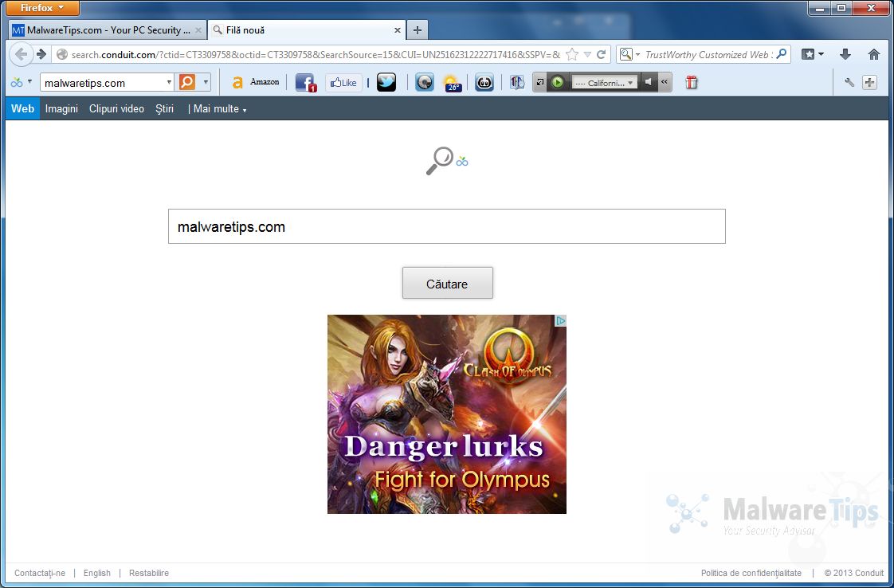
Task: Bookmark this page with the star
Action: tap(572, 55)
